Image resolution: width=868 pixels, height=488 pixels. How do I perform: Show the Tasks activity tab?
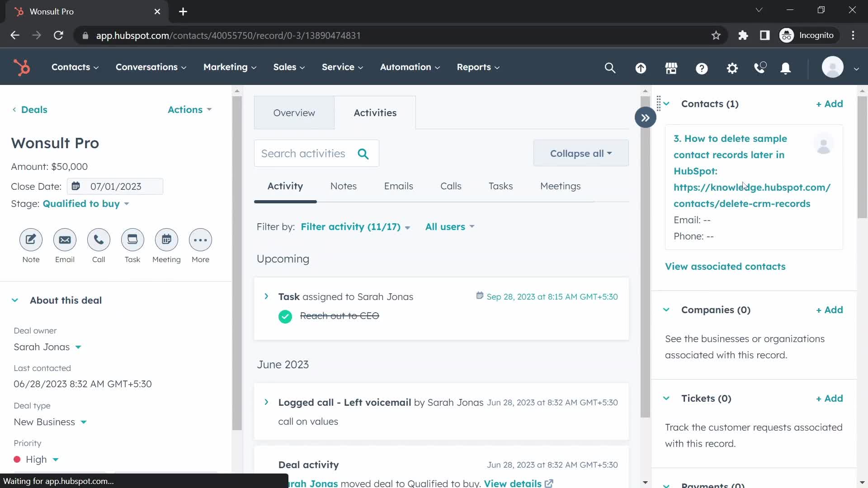pos(500,186)
